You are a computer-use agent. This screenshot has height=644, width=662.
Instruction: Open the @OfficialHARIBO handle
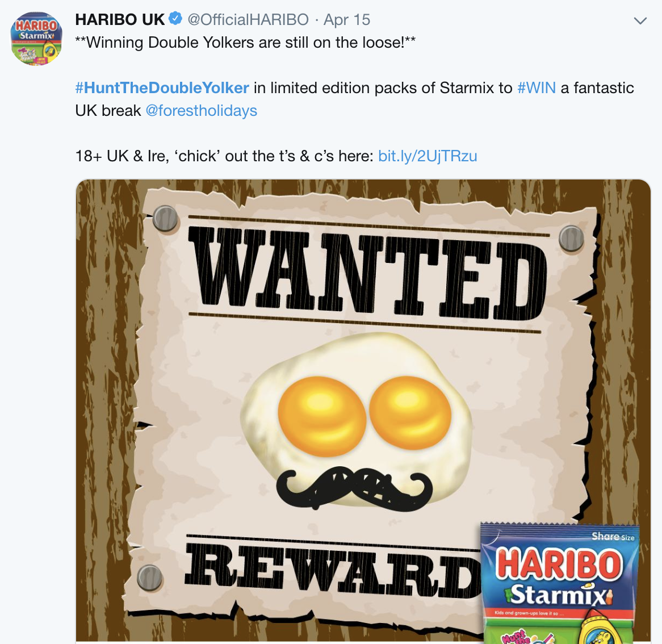click(x=248, y=19)
